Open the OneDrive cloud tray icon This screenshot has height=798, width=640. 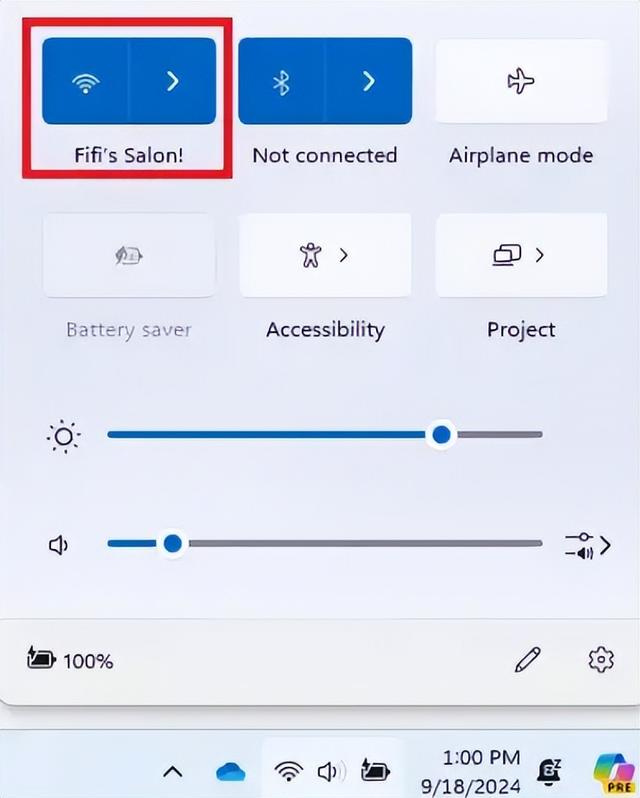coord(231,772)
